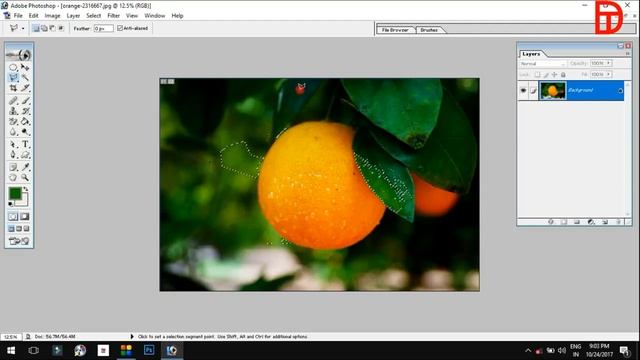Open the Edit menu
640x360 pixels.
pos(33,16)
